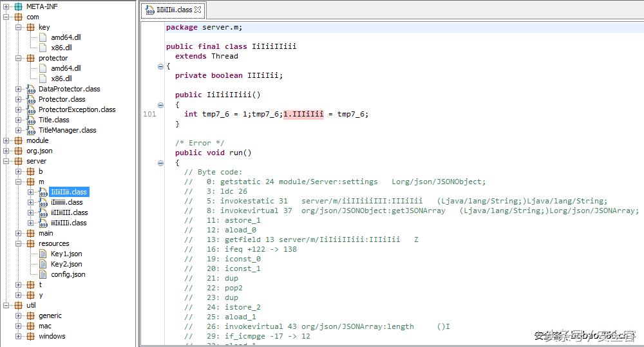The width and height of the screenshot is (644, 347).
Task: Collapse the resources package node
Action: click(19, 243)
